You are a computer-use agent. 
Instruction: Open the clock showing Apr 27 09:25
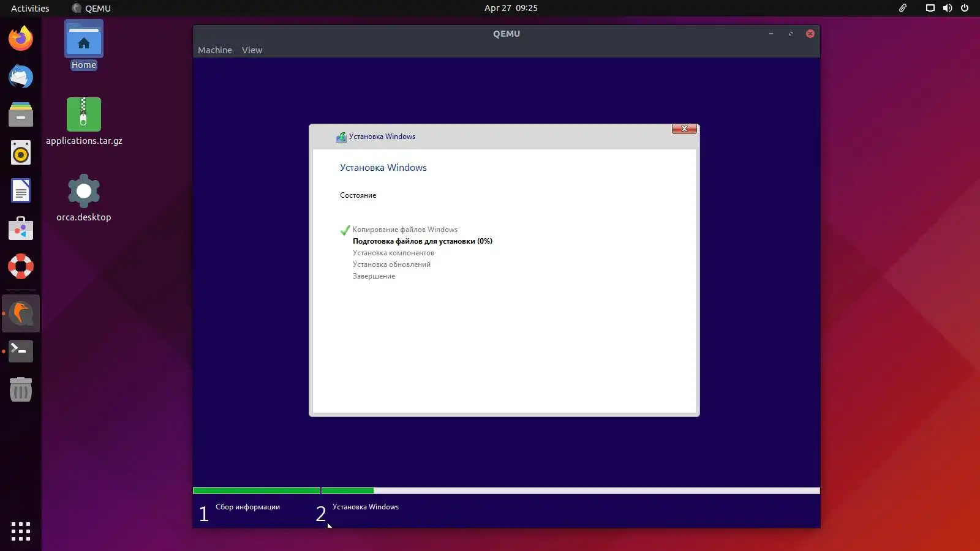pos(511,8)
